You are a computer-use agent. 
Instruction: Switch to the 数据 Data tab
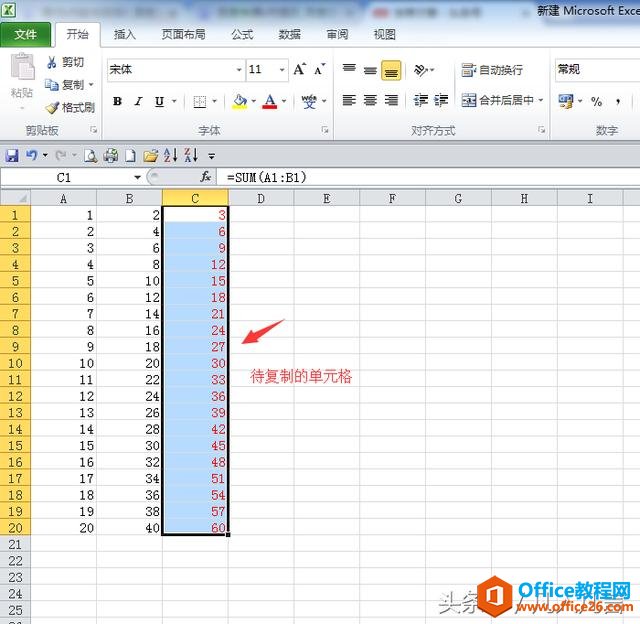coord(289,34)
